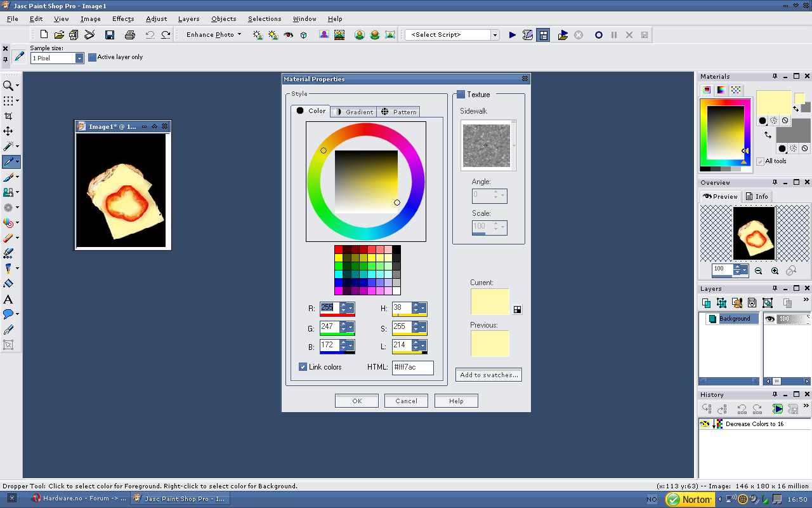Viewport: 812px width, 508px height.
Task: Click the OK button
Action: 357,401
